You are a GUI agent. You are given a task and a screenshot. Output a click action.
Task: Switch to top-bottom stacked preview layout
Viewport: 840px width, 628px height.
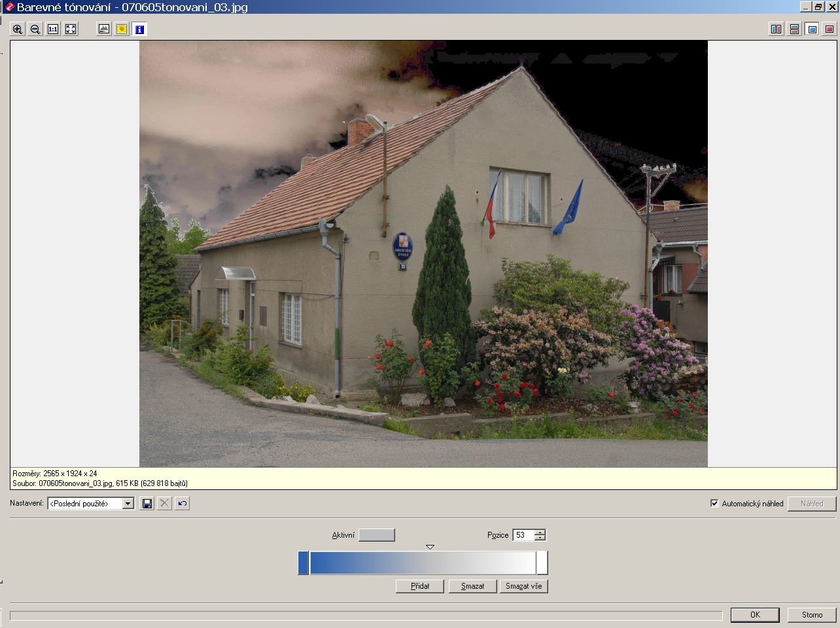click(794, 29)
